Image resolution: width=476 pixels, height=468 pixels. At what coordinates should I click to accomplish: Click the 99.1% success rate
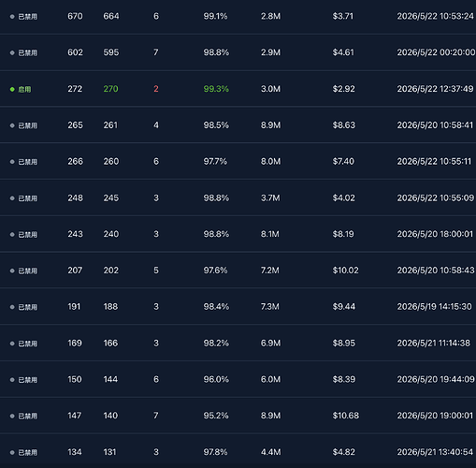(x=215, y=16)
